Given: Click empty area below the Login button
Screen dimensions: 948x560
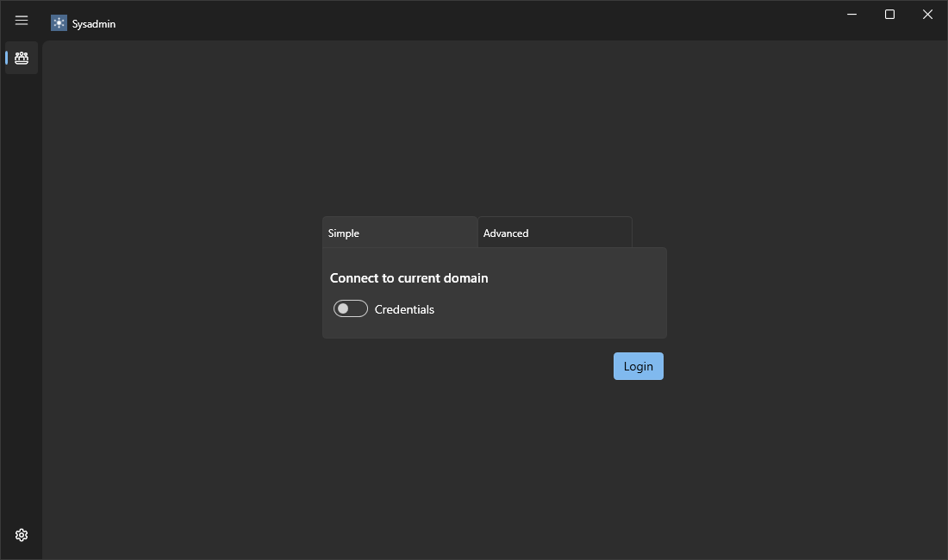Looking at the screenshot, I should 638,448.
